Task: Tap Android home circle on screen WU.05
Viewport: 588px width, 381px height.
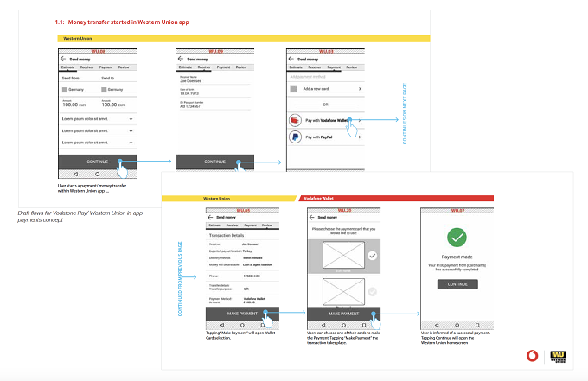Action: click(x=242, y=325)
